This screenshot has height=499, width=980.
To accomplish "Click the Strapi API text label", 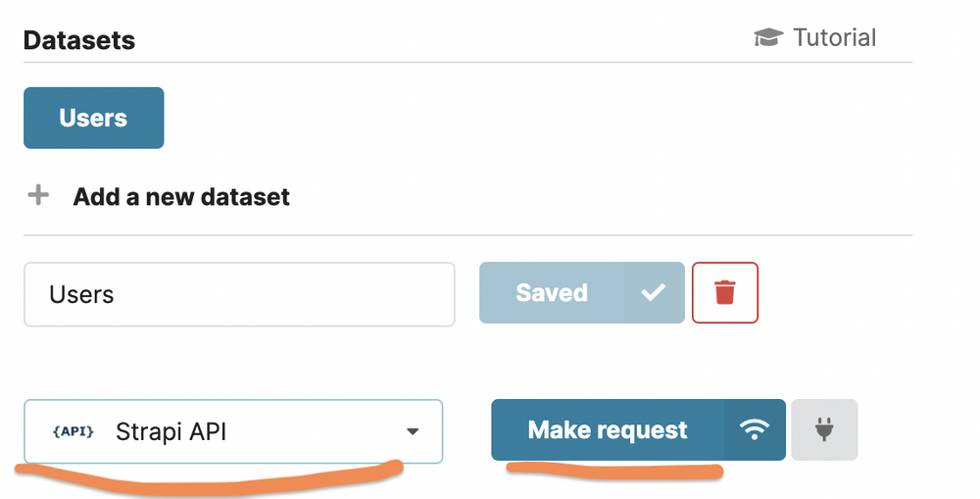I will point(171,431).
